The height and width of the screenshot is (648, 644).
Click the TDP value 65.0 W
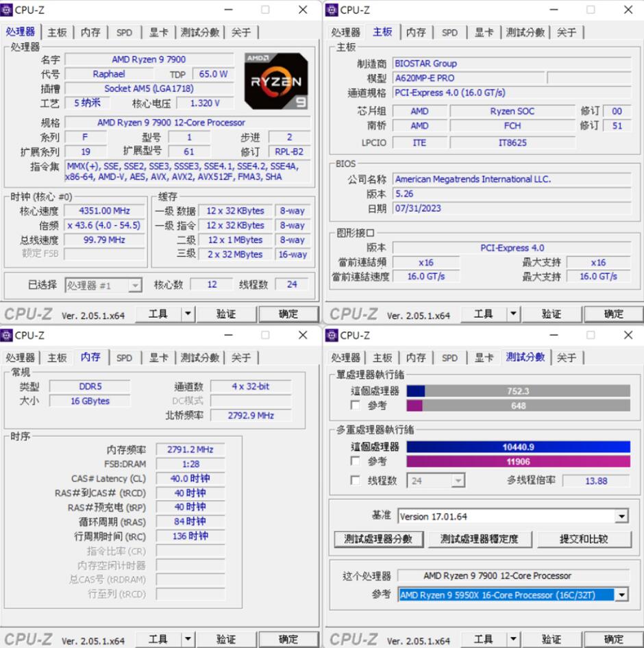tap(213, 74)
